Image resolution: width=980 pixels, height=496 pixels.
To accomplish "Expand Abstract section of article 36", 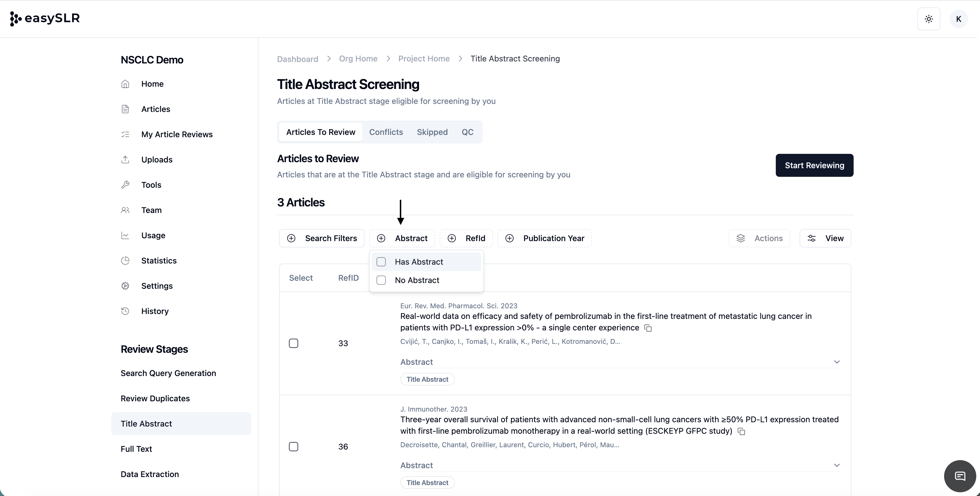I will (x=837, y=465).
